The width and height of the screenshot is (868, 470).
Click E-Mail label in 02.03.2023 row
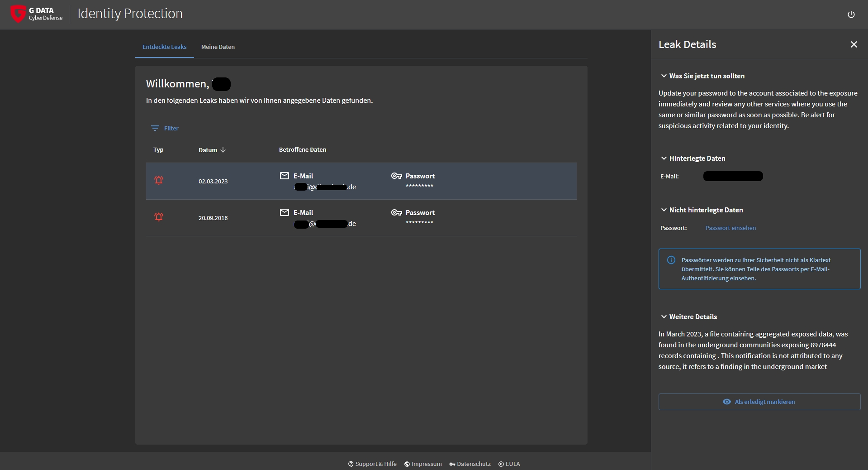tap(303, 176)
